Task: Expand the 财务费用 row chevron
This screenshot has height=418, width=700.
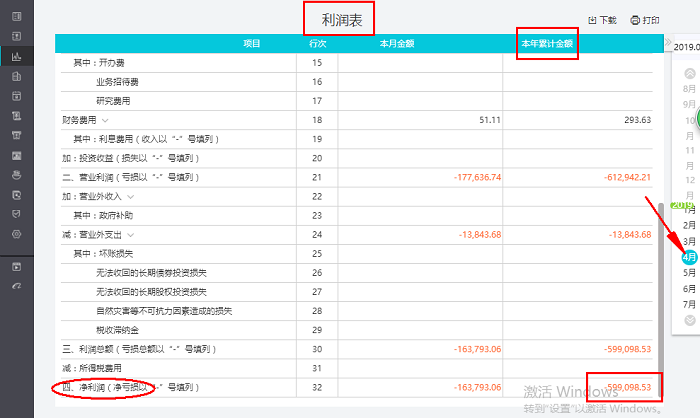Action: pyautogui.click(x=105, y=120)
